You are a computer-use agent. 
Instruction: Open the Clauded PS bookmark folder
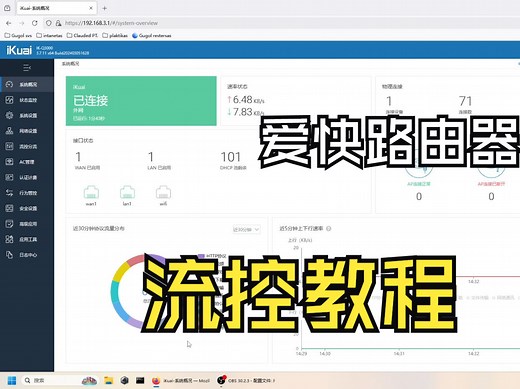pyautogui.click(x=82, y=35)
